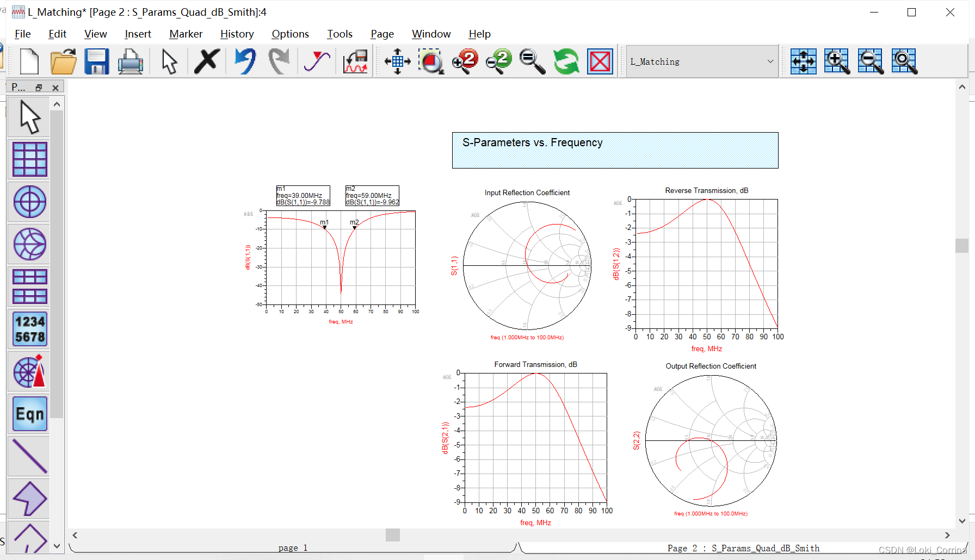Open the Options menu
975x560 pixels.
(290, 34)
